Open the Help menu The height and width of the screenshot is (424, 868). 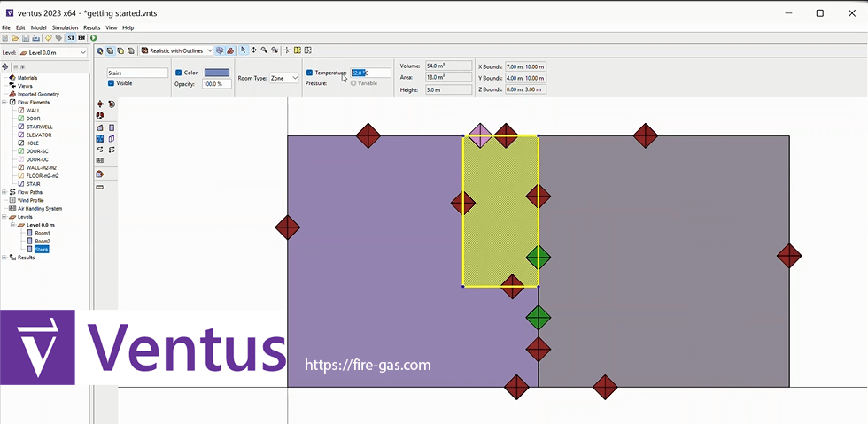tap(128, 27)
